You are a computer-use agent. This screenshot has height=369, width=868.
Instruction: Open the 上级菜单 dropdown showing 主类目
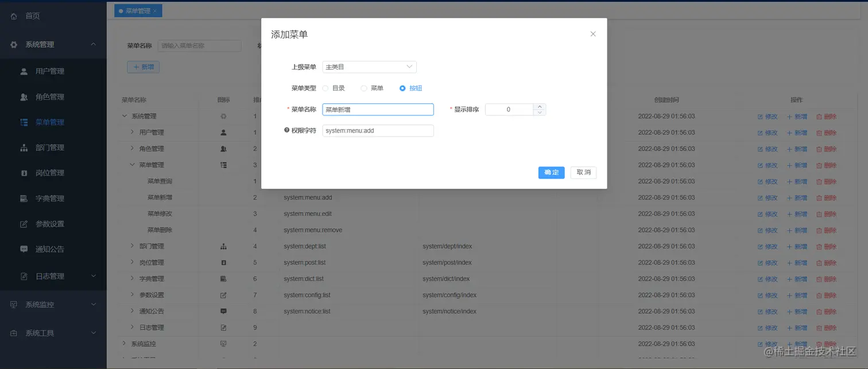point(369,67)
